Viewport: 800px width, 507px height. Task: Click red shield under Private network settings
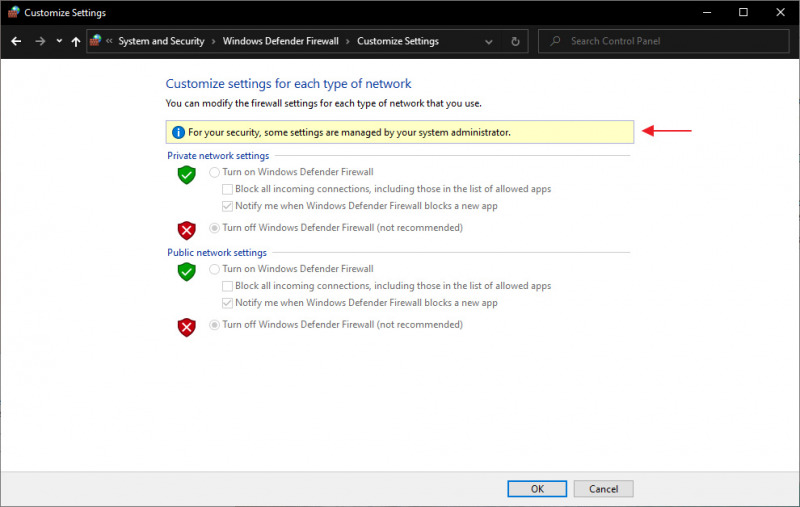[187, 231]
